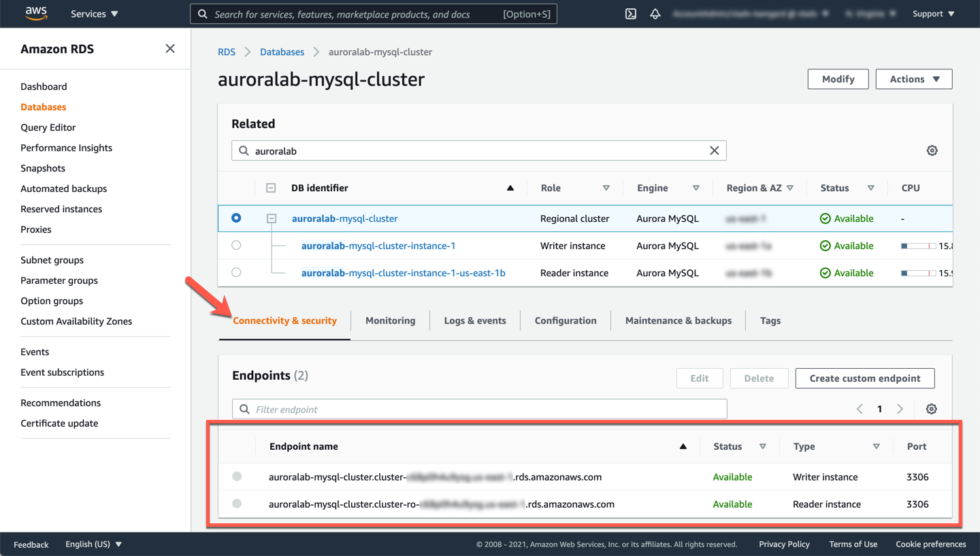Viewport: 980px width, 556px height.
Task: Expand the Services menu in top bar
Action: 94,14
